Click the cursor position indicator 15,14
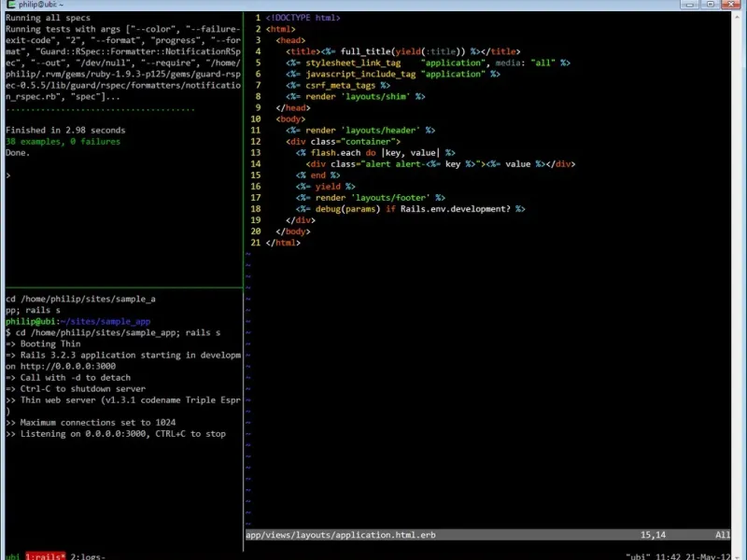747x560 pixels. coord(653,535)
